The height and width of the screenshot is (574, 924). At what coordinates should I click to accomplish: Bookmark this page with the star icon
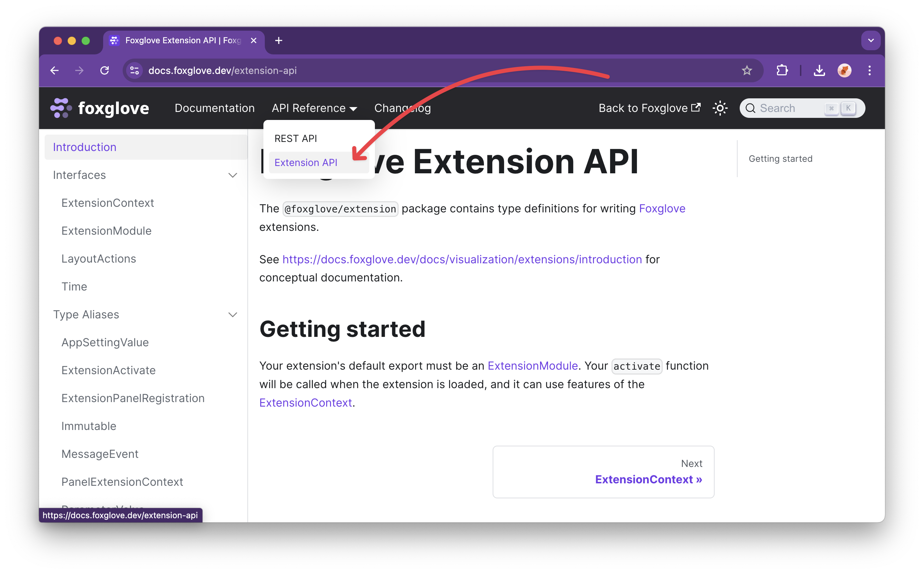pyautogui.click(x=747, y=70)
